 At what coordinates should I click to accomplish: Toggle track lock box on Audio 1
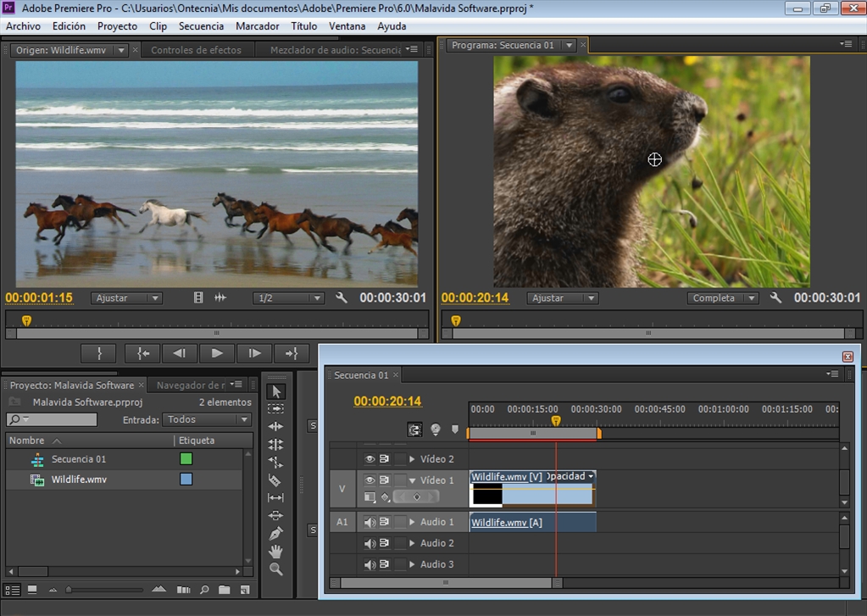pyautogui.click(x=400, y=522)
